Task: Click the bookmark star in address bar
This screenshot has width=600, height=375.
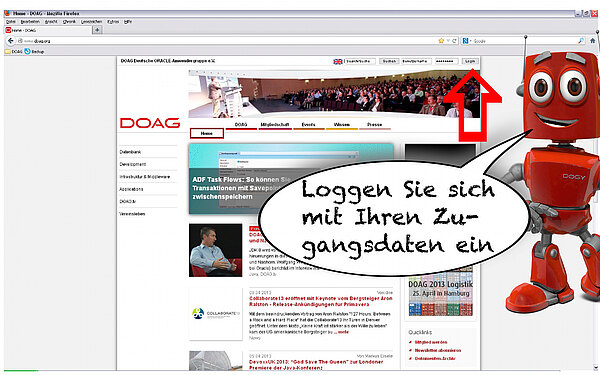Action: pyautogui.click(x=441, y=41)
